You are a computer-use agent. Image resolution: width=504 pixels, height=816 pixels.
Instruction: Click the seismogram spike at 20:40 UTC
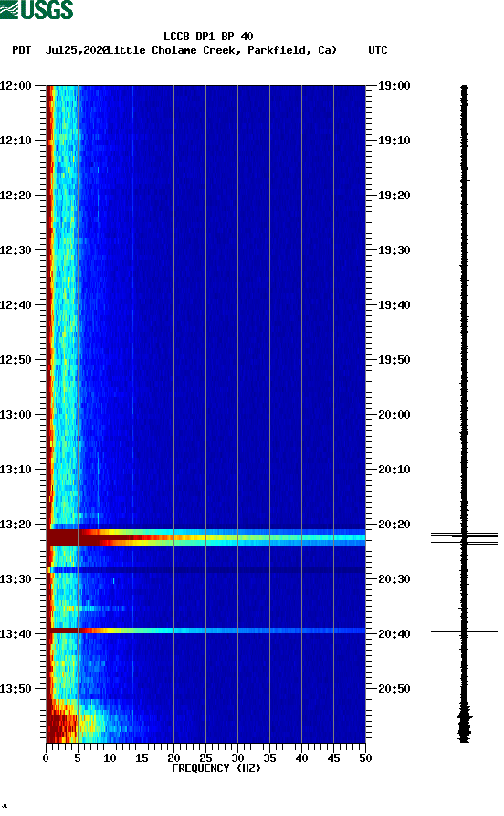(x=464, y=631)
